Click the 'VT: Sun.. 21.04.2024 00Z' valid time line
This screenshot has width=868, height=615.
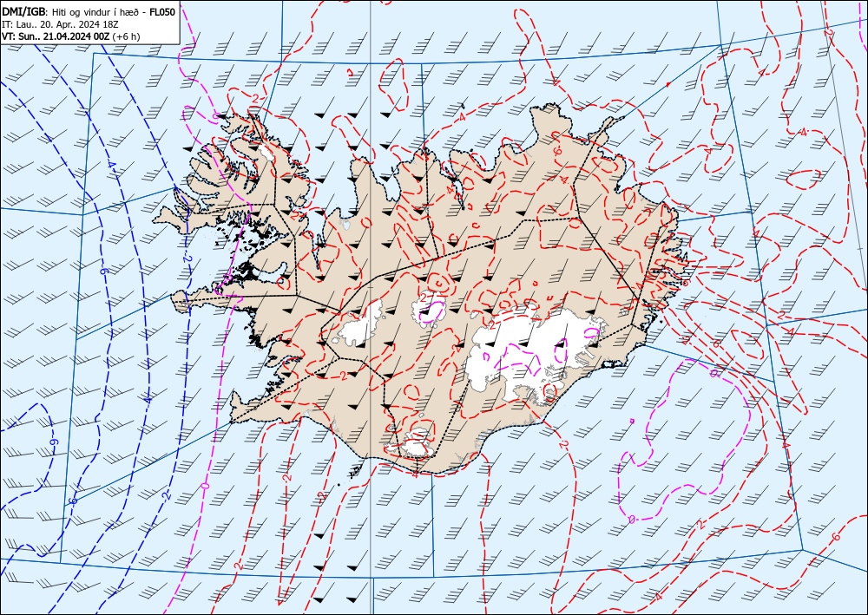point(71,36)
